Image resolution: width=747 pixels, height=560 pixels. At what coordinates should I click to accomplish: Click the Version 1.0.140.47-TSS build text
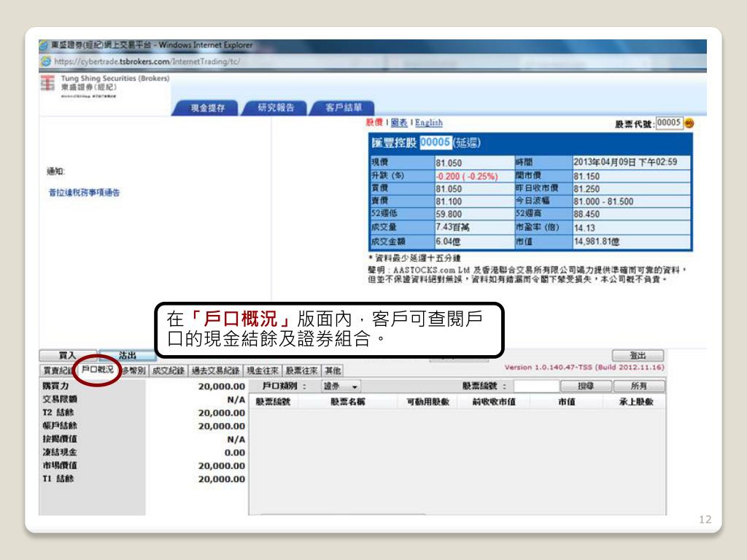coord(584,367)
